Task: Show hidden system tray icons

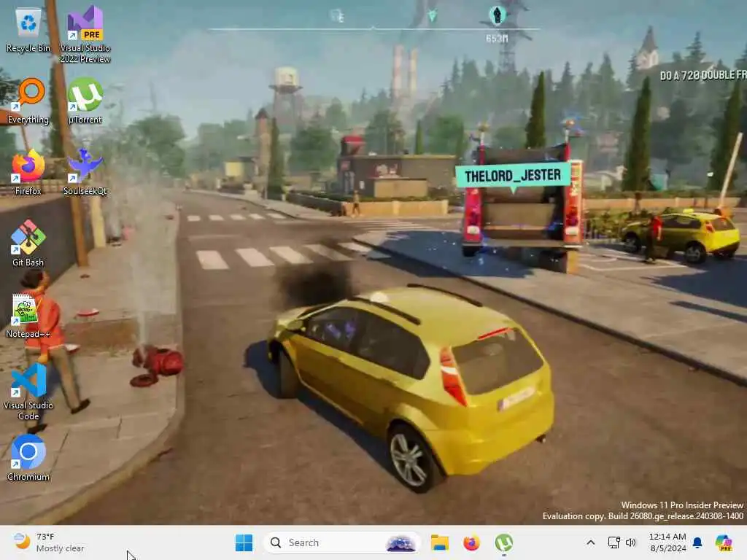Action: point(590,542)
